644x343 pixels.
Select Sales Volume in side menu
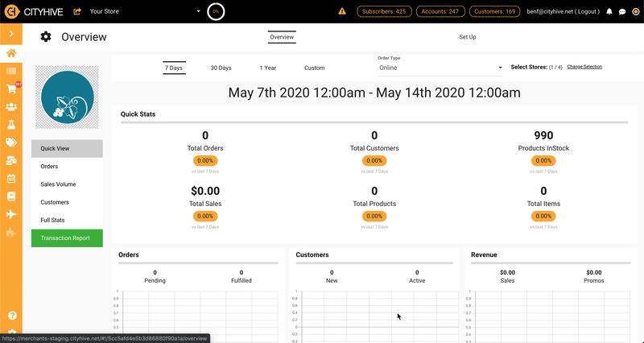point(67,184)
